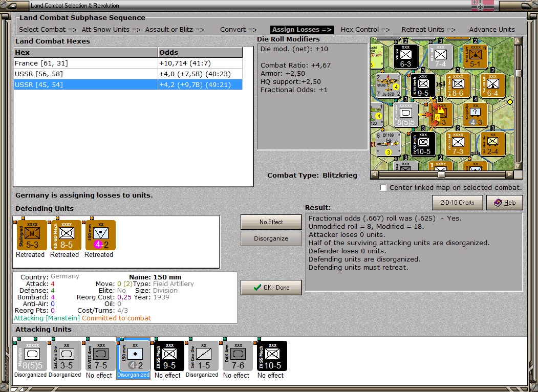The image size is (538, 392).
Task: Click the 'Die mod. (net): +10' text
Action: [294, 49]
